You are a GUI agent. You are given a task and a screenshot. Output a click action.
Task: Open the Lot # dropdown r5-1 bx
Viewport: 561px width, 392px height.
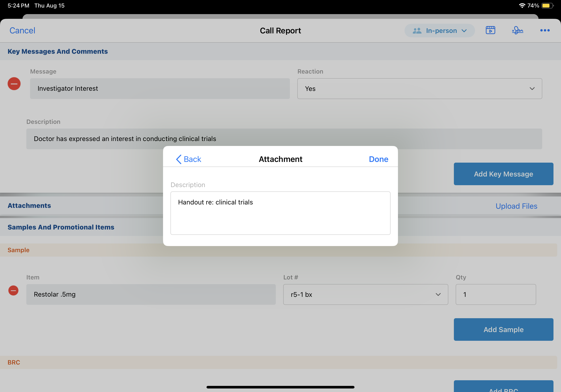point(365,294)
